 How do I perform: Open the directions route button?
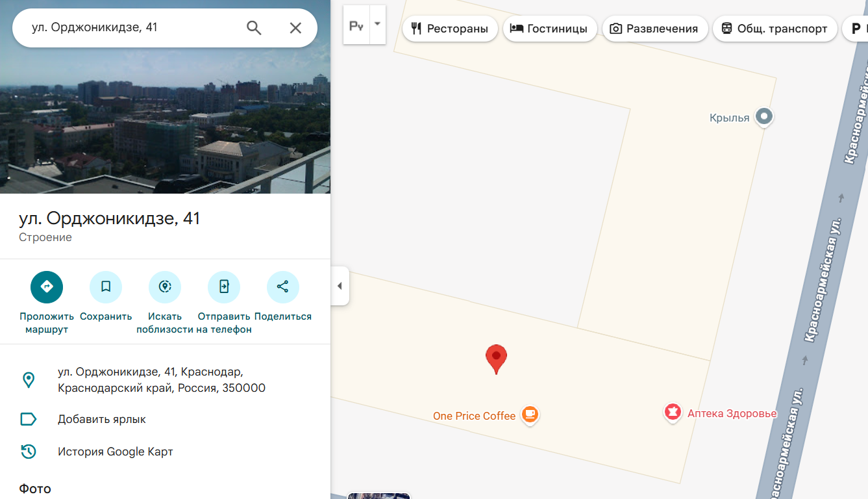coord(47,287)
